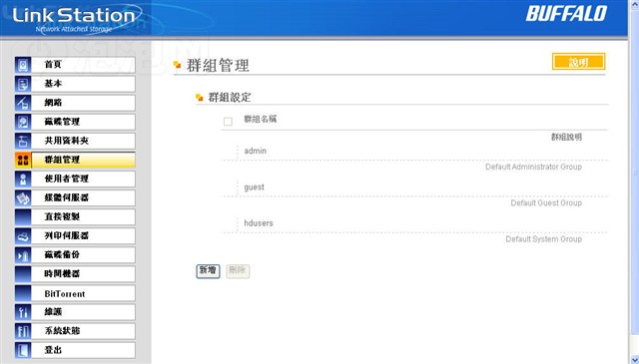Open the 列印伺服器 print server icon
This screenshot has height=364, width=639.
pyautogui.click(x=23, y=235)
